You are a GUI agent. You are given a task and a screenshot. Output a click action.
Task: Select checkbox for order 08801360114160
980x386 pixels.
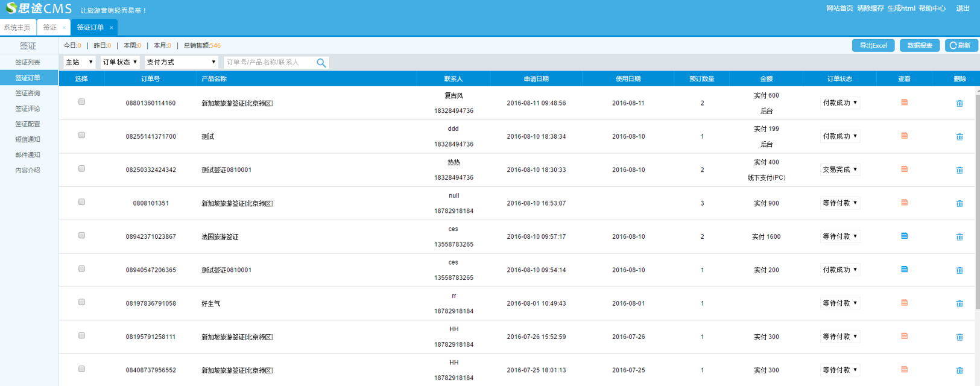(81, 102)
